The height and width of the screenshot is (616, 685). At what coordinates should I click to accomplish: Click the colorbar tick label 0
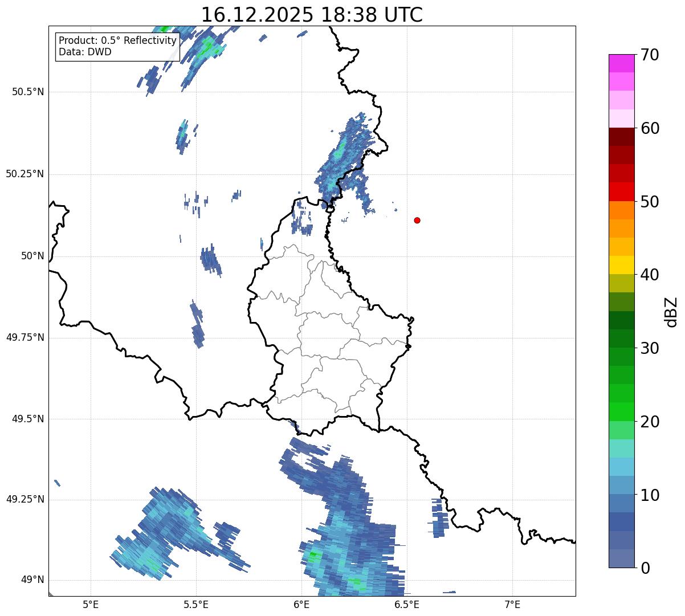pos(645,568)
